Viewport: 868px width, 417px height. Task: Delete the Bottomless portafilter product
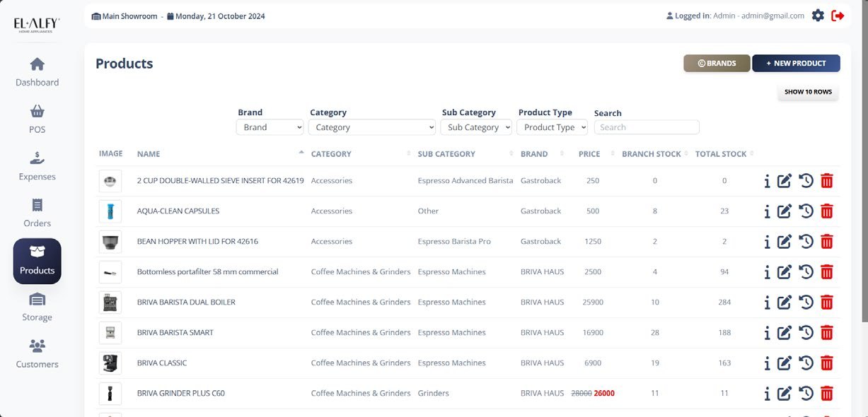pyautogui.click(x=826, y=272)
